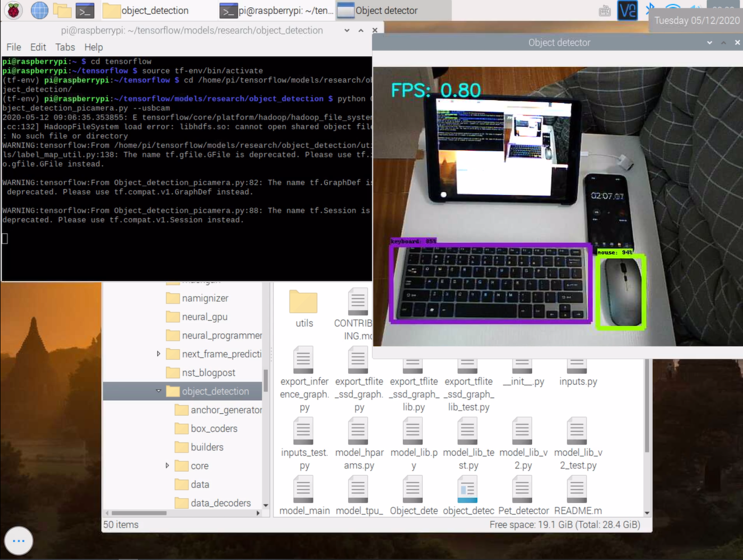Screen dimensions: 743x560
Task: Open the virtual keyboard tray icon
Action: coord(605,10)
